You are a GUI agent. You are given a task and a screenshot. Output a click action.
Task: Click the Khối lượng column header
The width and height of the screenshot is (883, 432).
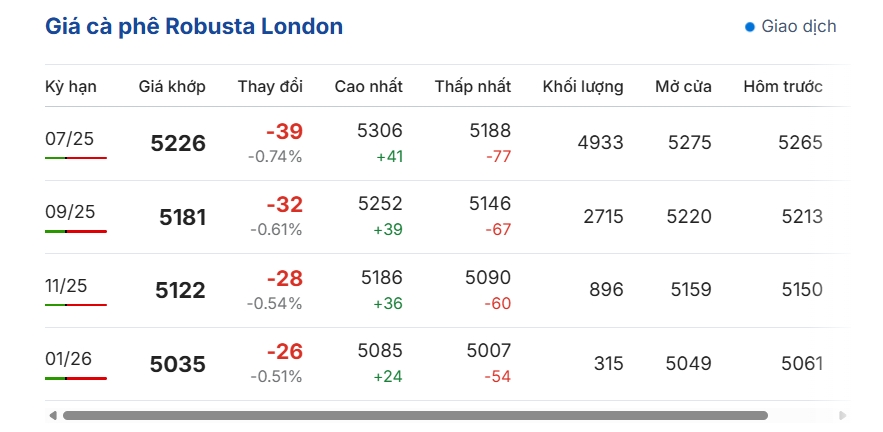(583, 87)
